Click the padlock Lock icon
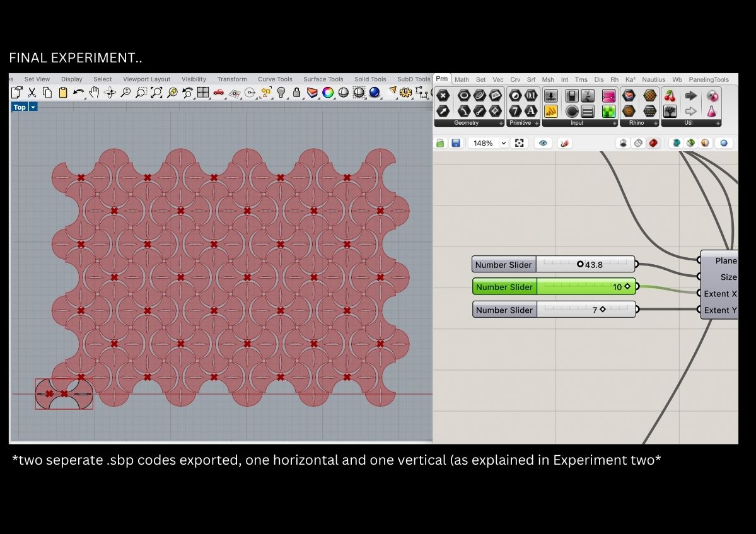The height and width of the screenshot is (534, 756). [296, 93]
